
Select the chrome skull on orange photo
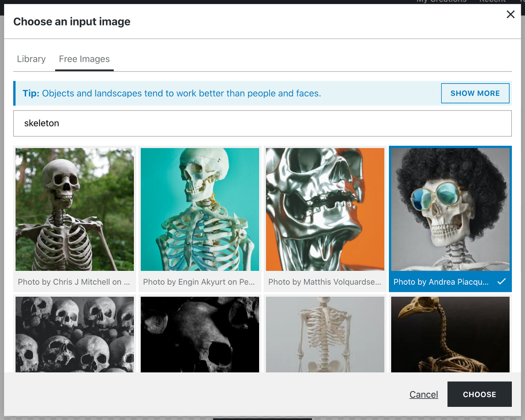point(325,209)
